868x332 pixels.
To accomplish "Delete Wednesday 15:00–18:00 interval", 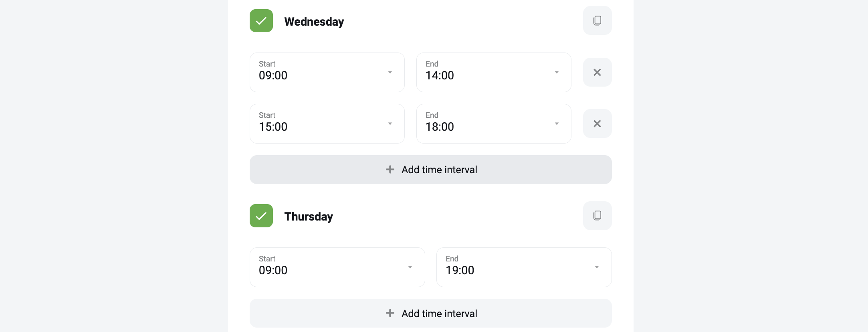I will (x=597, y=123).
